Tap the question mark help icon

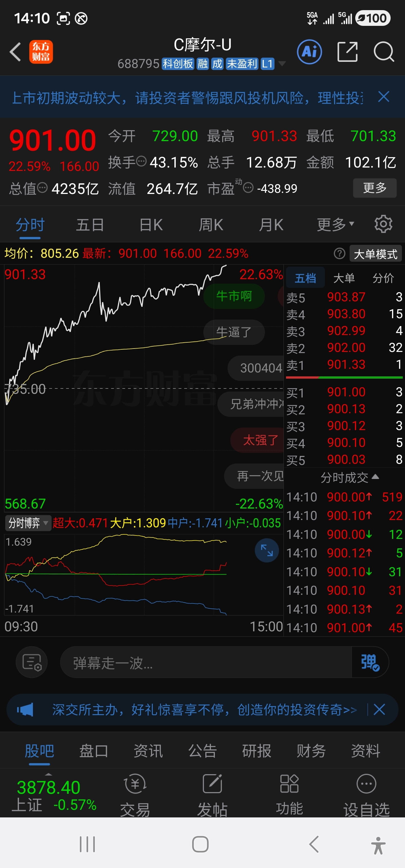[x=339, y=253]
